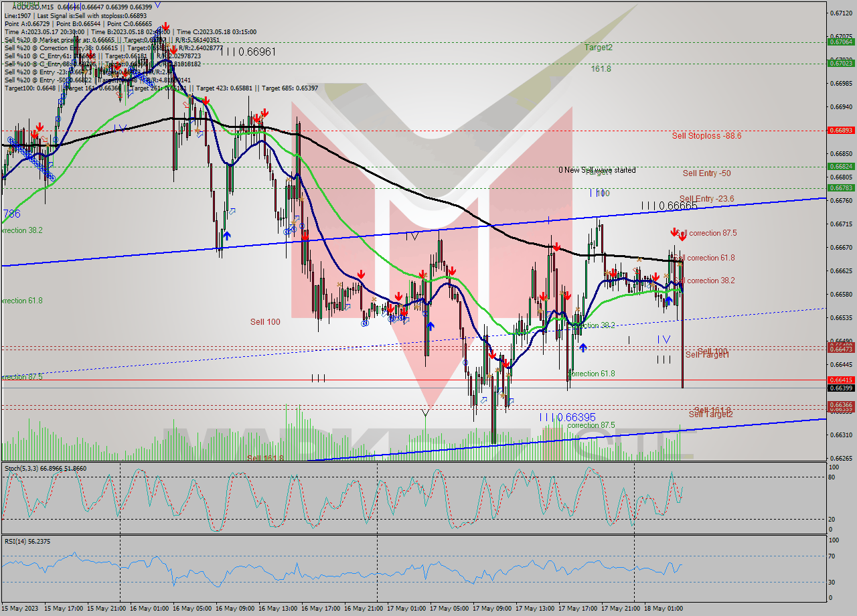
Task: Click the 'Sell Entry -23.6' label
Action: 706,199
